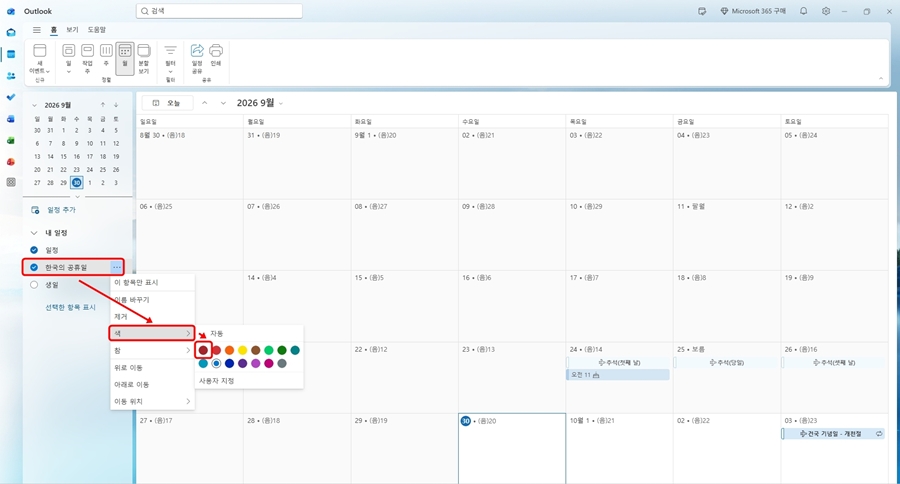Collapse the ribbon with the chevron

pyautogui.click(x=881, y=78)
